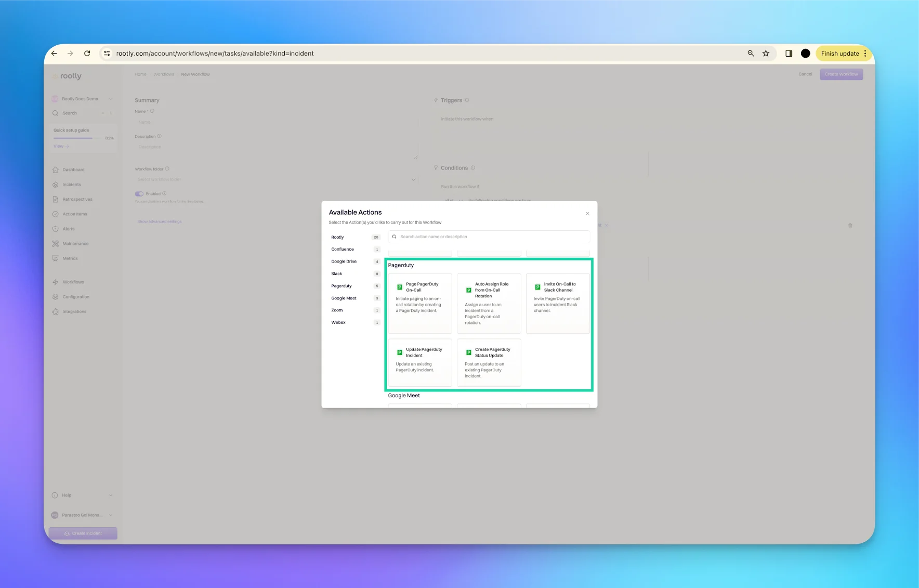
Task: Expand the Help menu
Action: pyautogui.click(x=82, y=495)
